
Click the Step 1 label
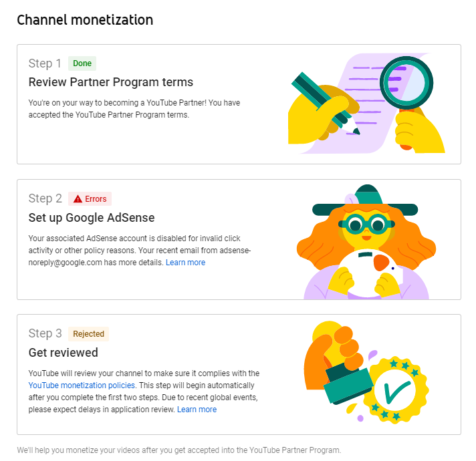point(45,63)
